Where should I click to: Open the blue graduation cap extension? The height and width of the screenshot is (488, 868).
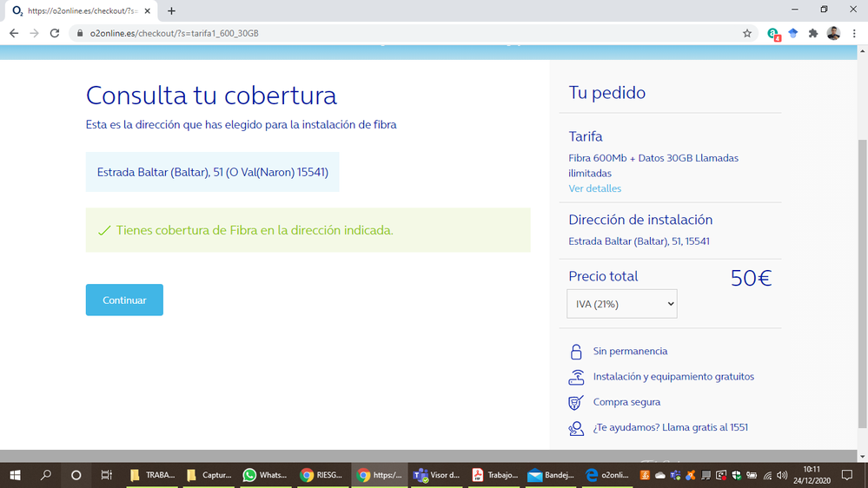click(x=793, y=33)
